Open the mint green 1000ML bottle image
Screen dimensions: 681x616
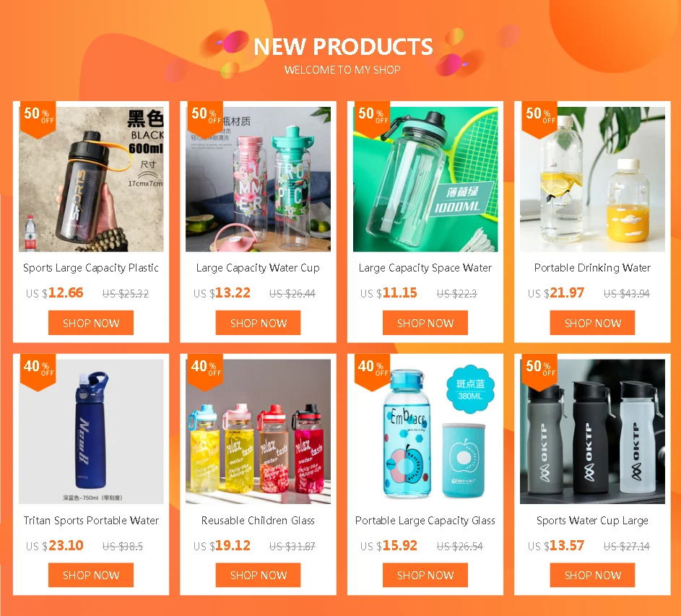point(425,179)
